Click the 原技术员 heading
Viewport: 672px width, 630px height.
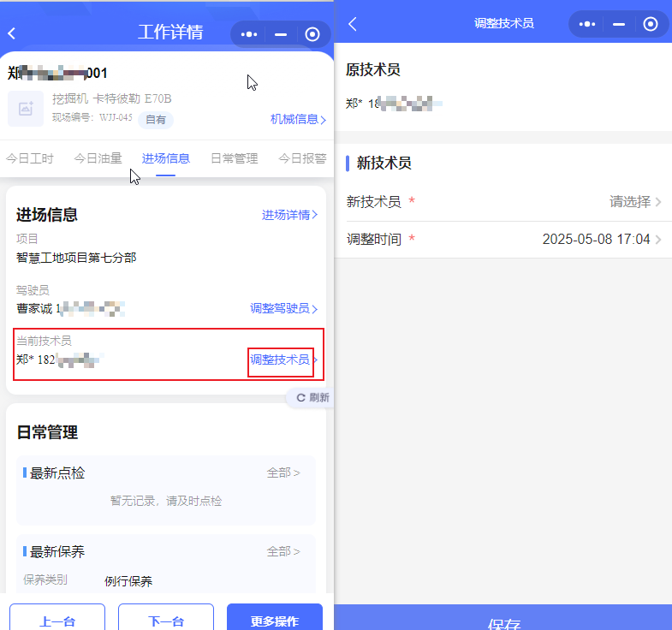[373, 69]
